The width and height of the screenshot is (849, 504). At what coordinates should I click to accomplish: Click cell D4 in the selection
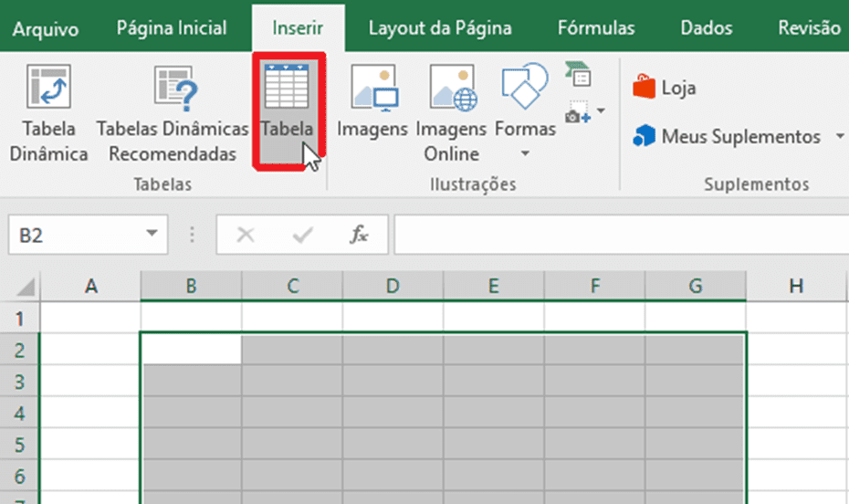point(393,412)
